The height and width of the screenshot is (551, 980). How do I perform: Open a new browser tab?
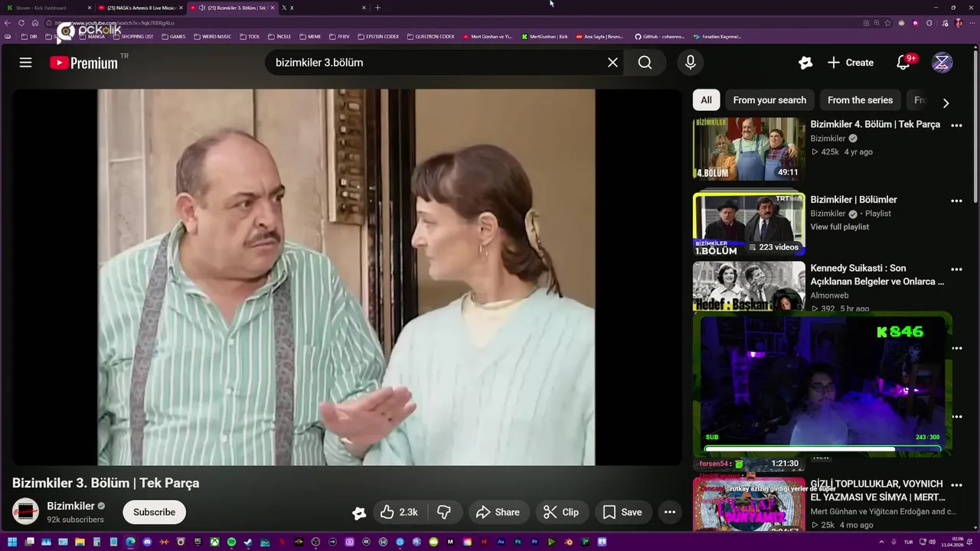[x=377, y=8]
